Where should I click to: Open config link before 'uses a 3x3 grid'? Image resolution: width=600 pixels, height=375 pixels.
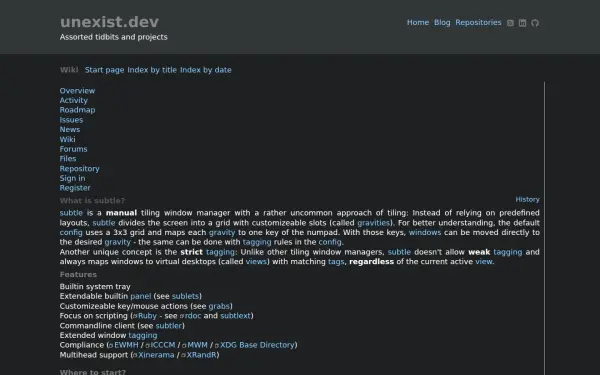coord(71,232)
